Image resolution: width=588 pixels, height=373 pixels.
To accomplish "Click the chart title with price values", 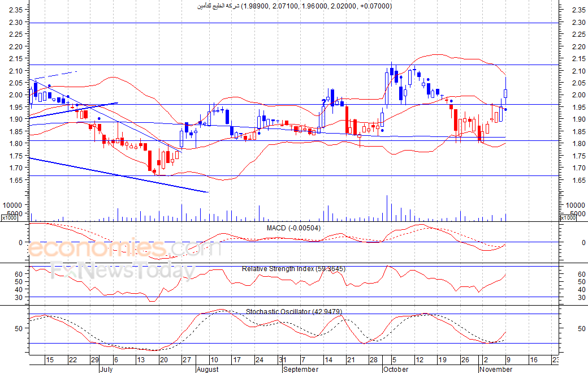I will click(x=293, y=6).
